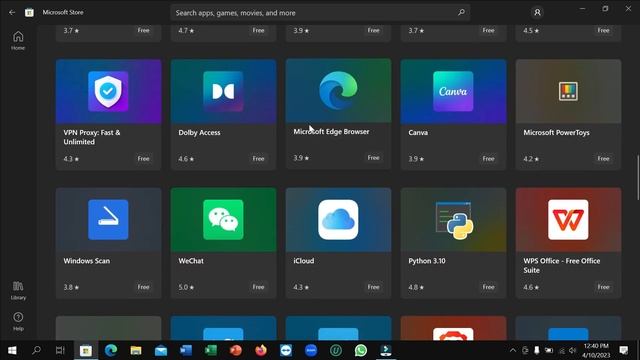Open Microsoft Edge from the taskbar

click(x=111, y=350)
